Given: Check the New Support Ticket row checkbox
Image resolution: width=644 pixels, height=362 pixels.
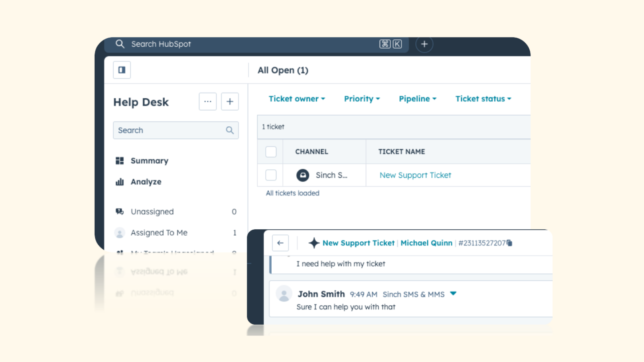Looking at the screenshot, I should 270,175.
